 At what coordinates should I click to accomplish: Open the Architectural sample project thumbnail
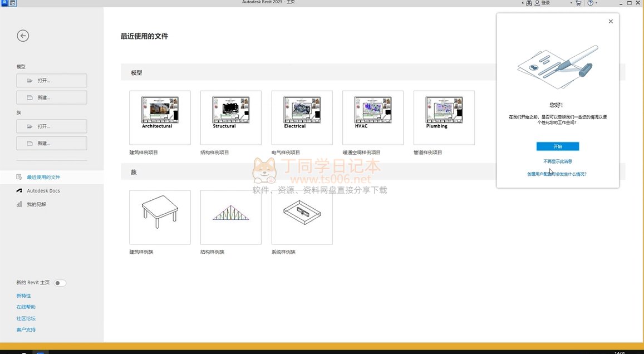point(160,118)
